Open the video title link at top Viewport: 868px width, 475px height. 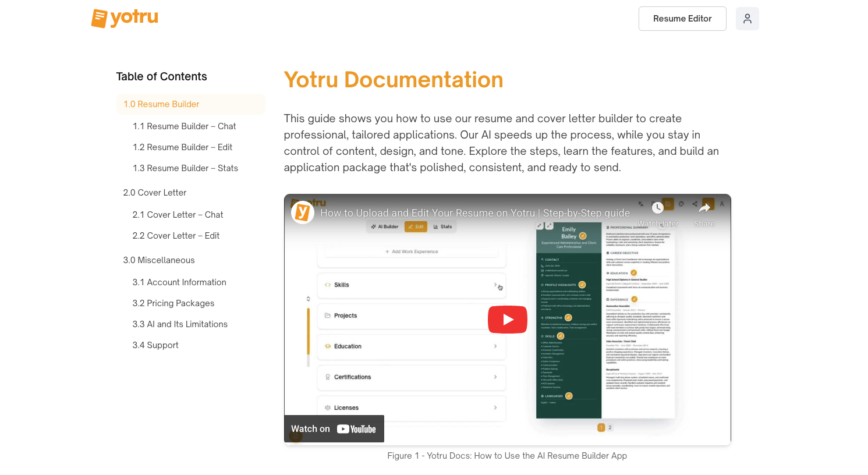click(475, 213)
